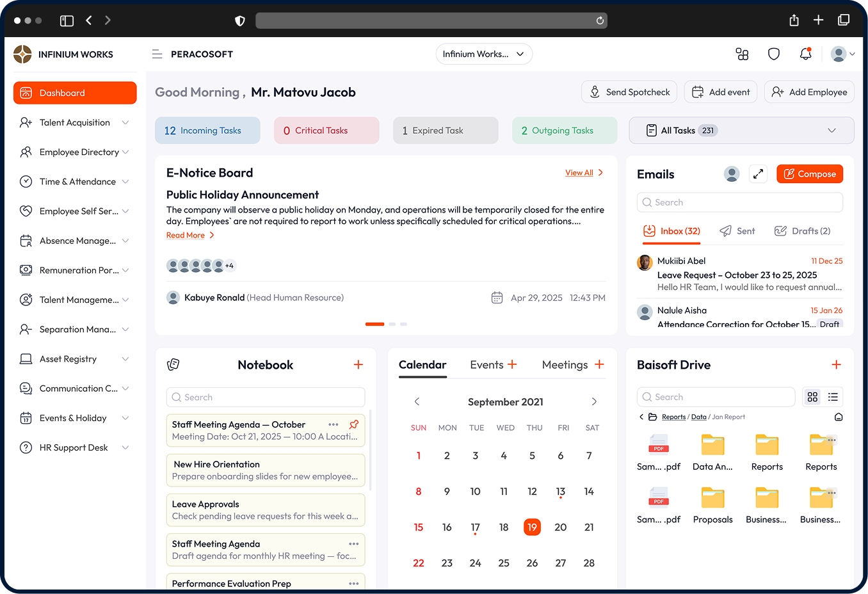
Task: Click the apps grid icon in header
Action: click(x=742, y=54)
